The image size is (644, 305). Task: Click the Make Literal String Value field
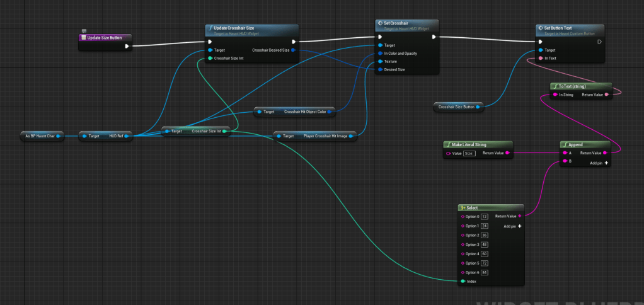point(469,153)
